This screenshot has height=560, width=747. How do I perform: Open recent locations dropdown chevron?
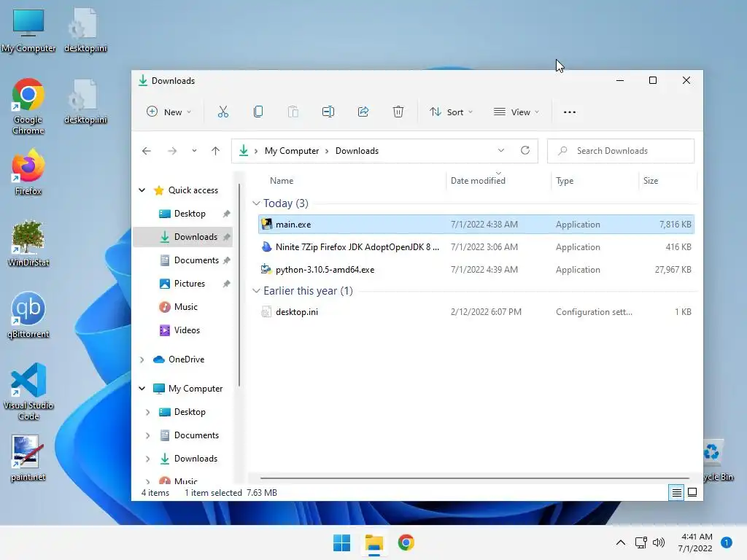coord(194,151)
